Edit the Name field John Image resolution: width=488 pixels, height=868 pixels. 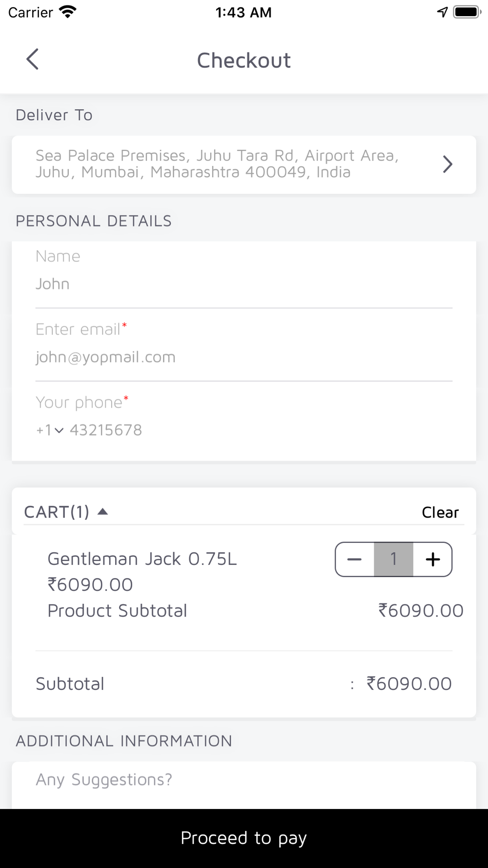point(244,284)
